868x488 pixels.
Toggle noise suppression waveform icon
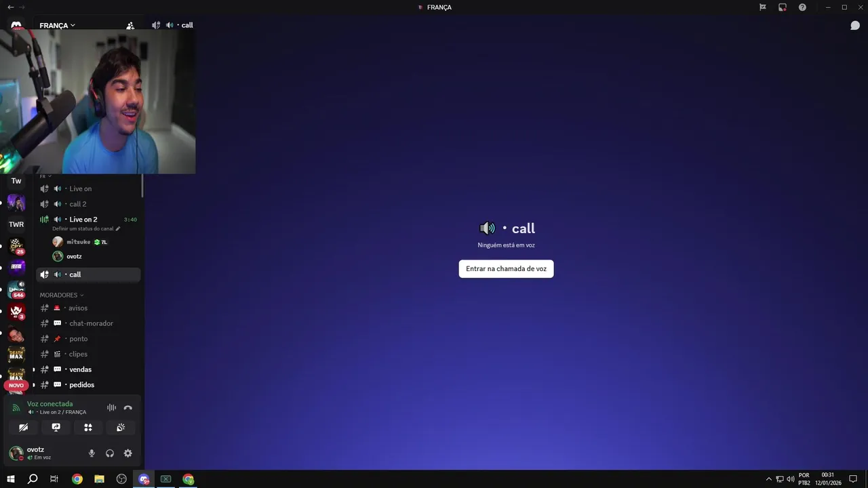111,408
